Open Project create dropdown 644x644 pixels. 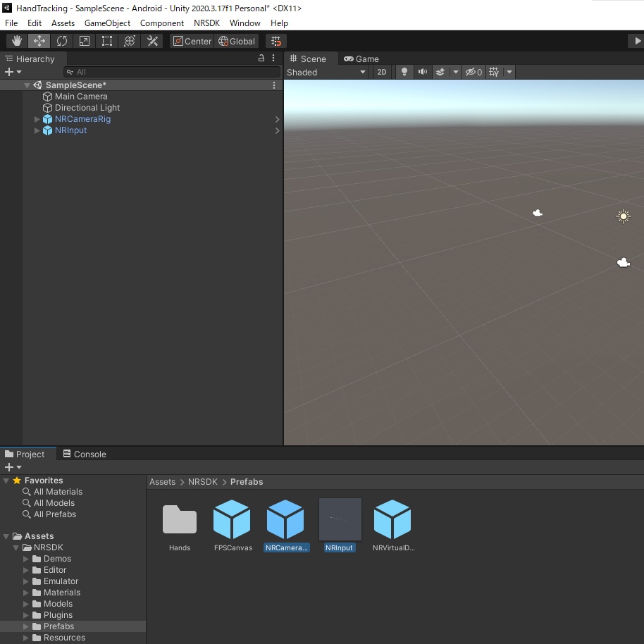(13, 467)
